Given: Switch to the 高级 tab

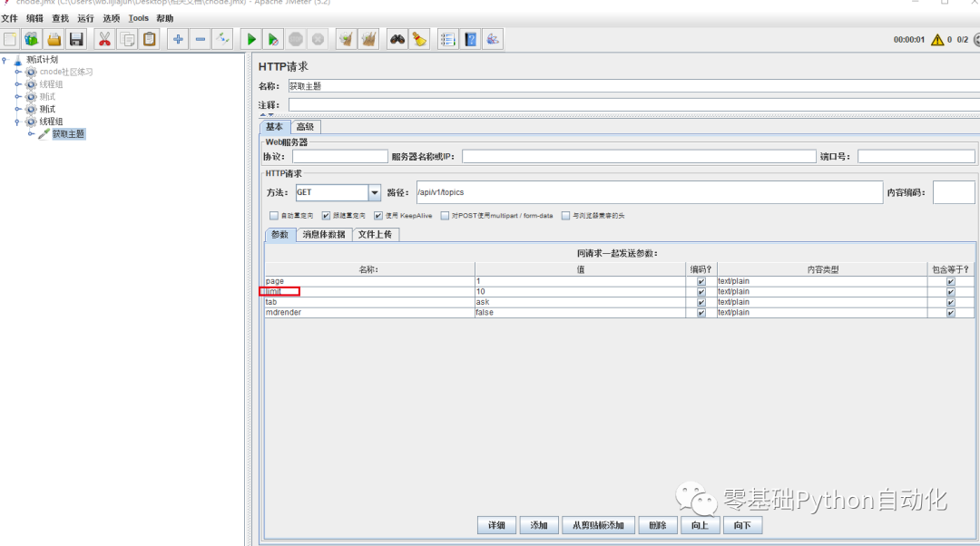Looking at the screenshot, I should pos(305,127).
